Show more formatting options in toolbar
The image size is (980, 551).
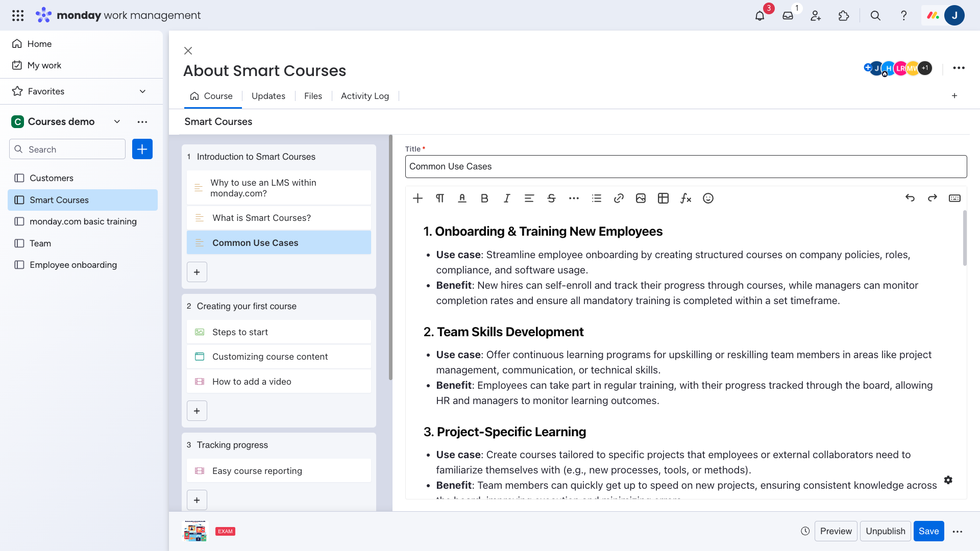(574, 198)
